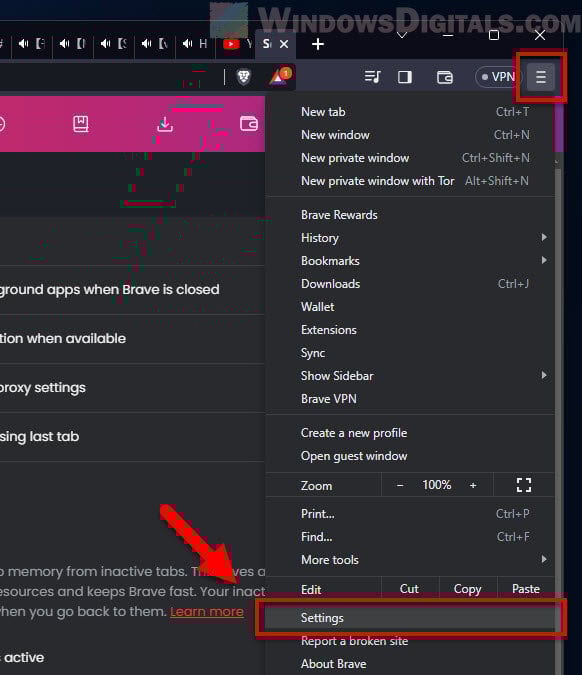Decrease zoom with the minus button
This screenshot has width=582, height=675.
coord(400,485)
